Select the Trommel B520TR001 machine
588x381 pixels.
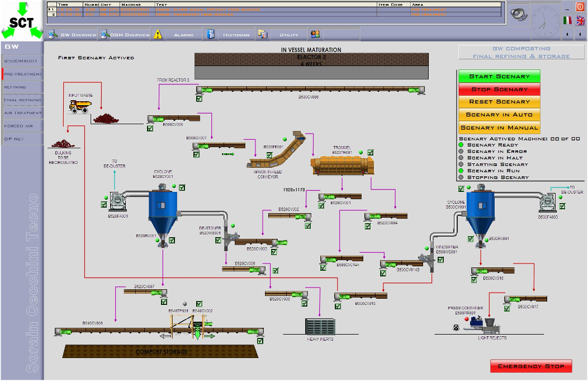tap(342, 166)
